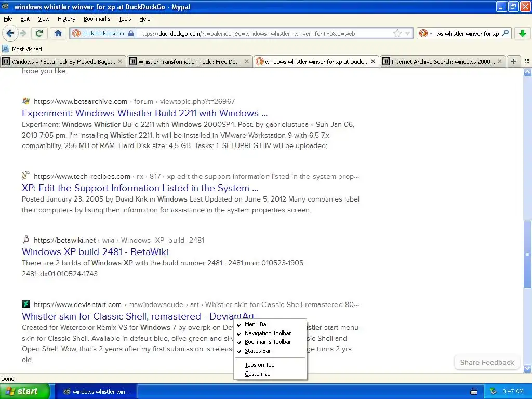Open Windows XP build 2481 - BetaWiki result
Image resolution: width=532 pixels, height=399 pixels.
(95, 252)
